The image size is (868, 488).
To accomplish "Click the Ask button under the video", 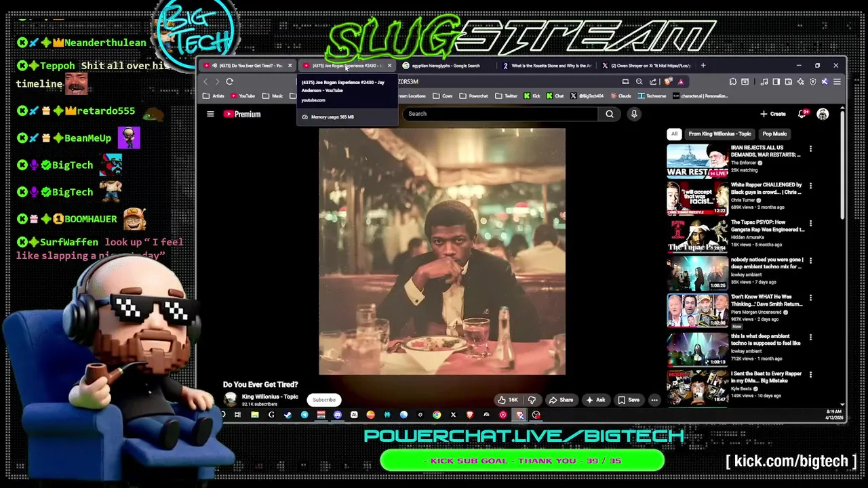I will click(595, 400).
